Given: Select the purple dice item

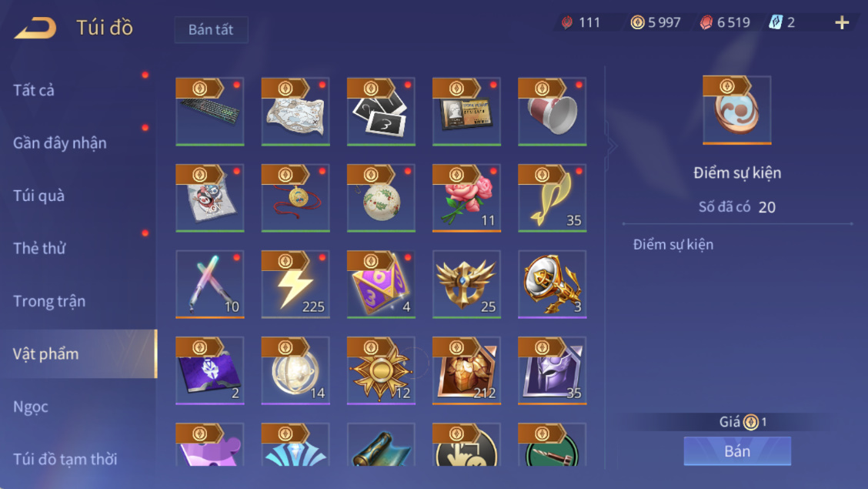Looking at the screenshot, I should point(381,284).
